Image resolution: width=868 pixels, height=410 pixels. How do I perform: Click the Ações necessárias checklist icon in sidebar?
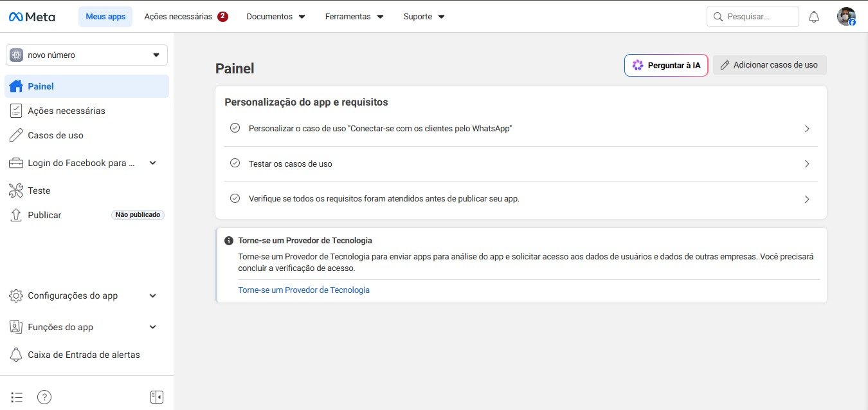click(16, 111)
